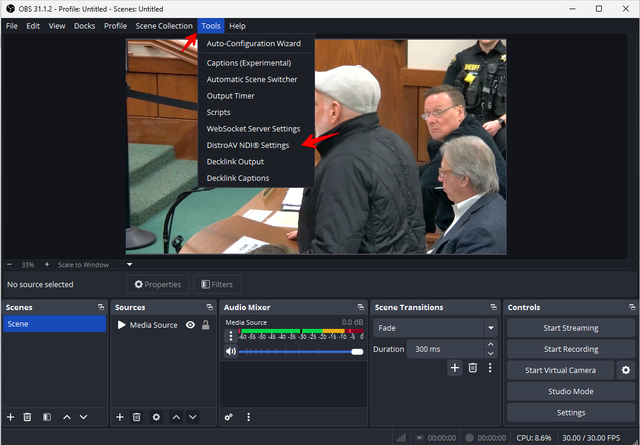The height and width of the screenshot is (445, 640).
Task: Click the 300 ms duration field
Action: point(445,349)
